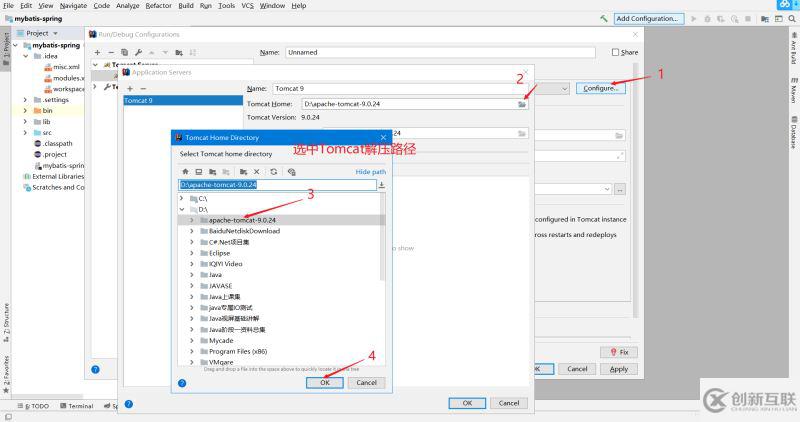
Task: Collapse the D:\ drive node
Action: tap(182, 209)
